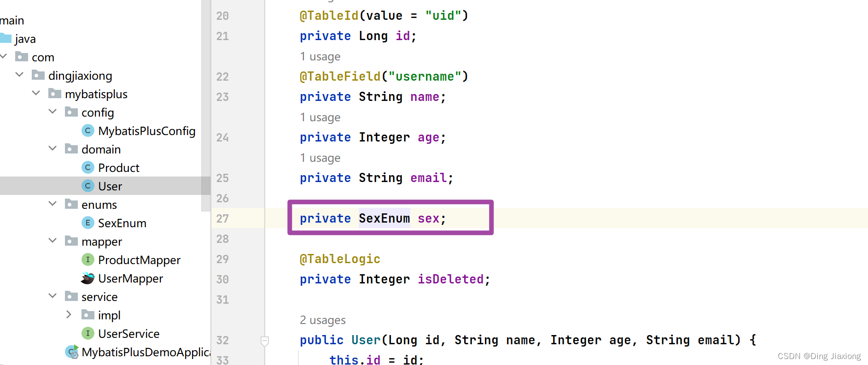This screenshot has height=365, width=868.
Task: Click the ProductMapper interface icon
Action: (x=88, y=259)
